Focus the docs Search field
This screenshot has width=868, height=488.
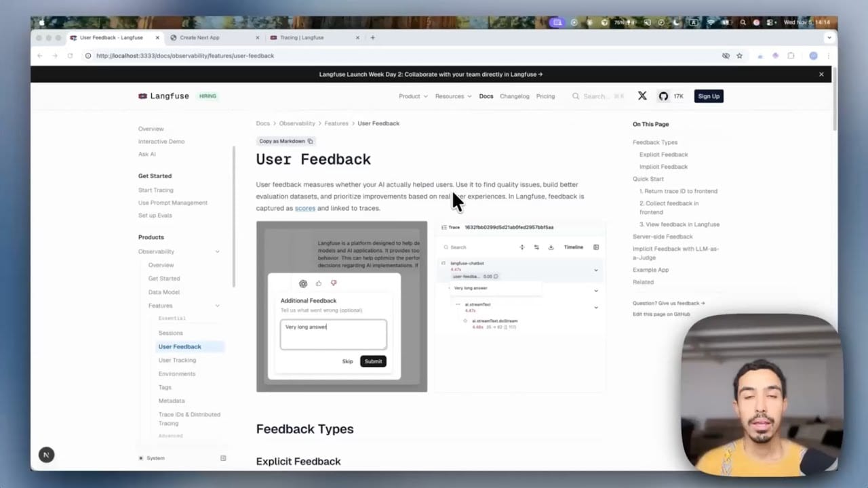pyautogui.click(x=599, y=96)
